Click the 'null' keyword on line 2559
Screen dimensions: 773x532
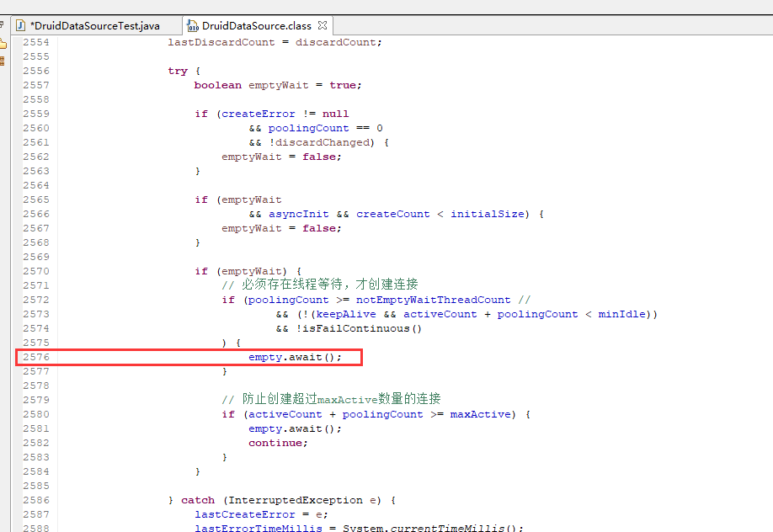pos(336,114)
